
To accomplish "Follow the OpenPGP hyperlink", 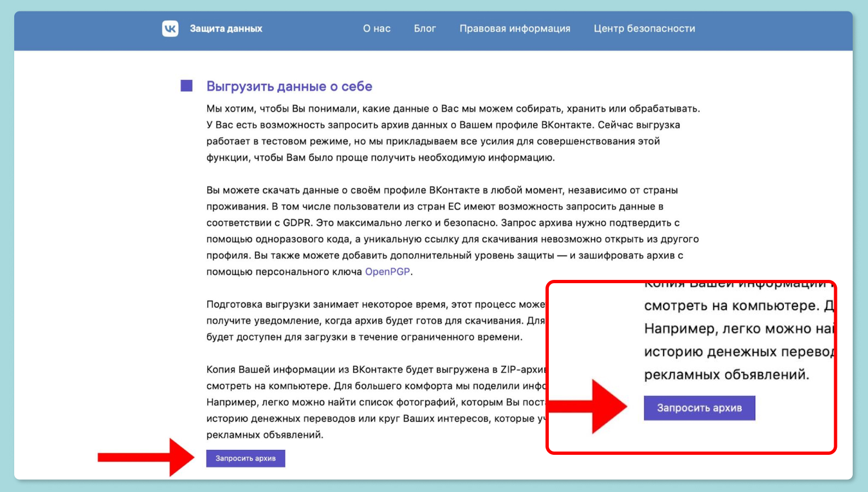I will click(388, 272).
